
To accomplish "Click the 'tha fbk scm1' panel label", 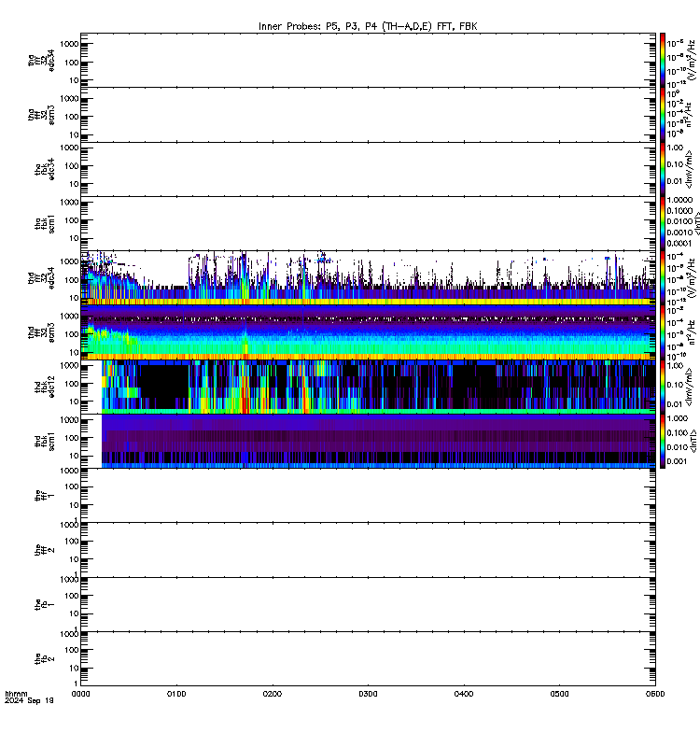I will click(x=45, y=224).
